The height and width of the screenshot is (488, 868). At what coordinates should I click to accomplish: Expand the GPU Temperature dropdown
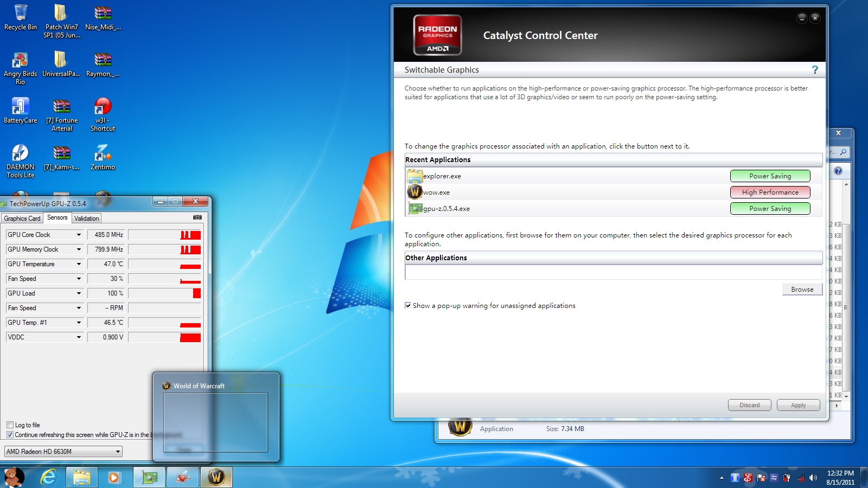tap(79, 264)
